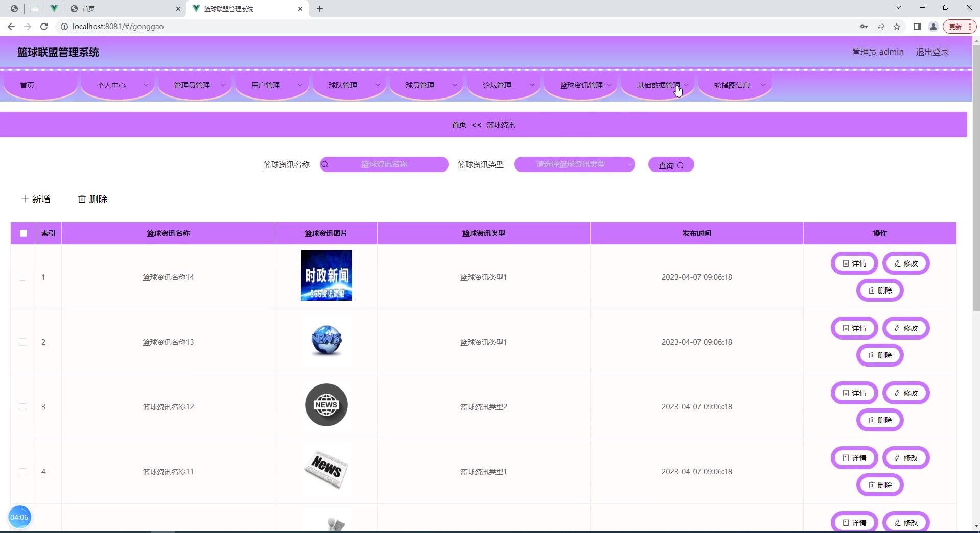Screen dimensions: 980x533
Task: Open 详情 for 篮球资讯名称13
Action: pos(854,328)
